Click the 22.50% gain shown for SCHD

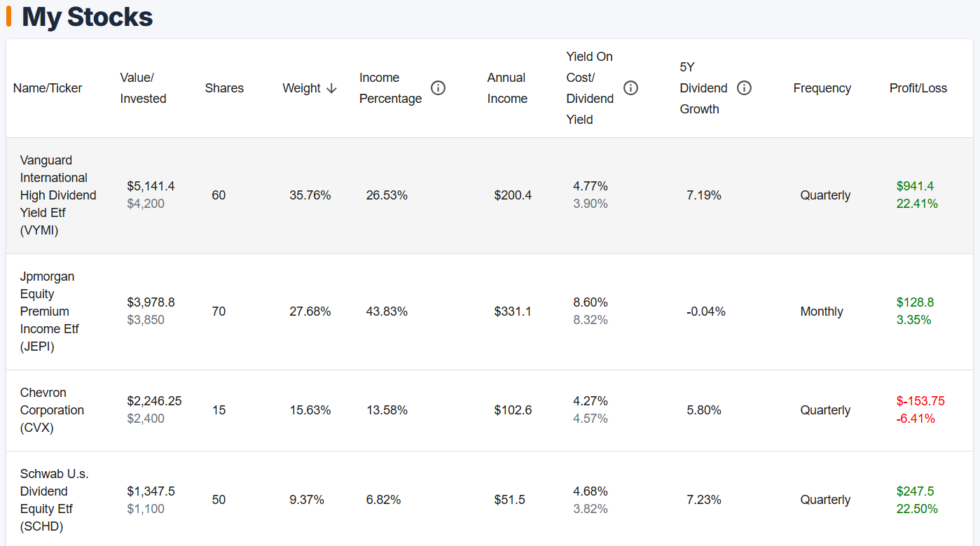(916, 508)
